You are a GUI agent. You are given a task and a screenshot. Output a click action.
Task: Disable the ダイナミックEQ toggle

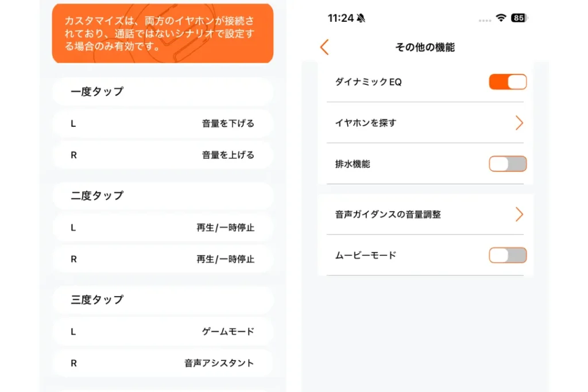(x=508, y=81)
